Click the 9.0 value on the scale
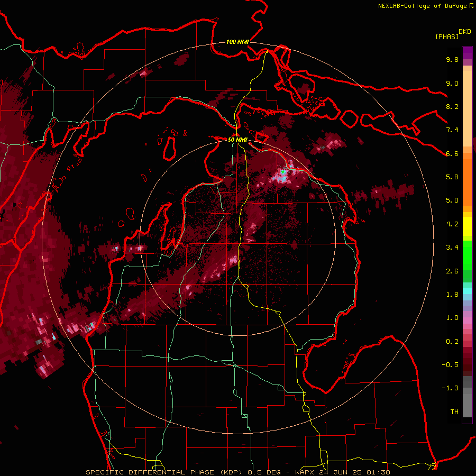Viewport: 476px width, 476px height. (x=452, y=83)
